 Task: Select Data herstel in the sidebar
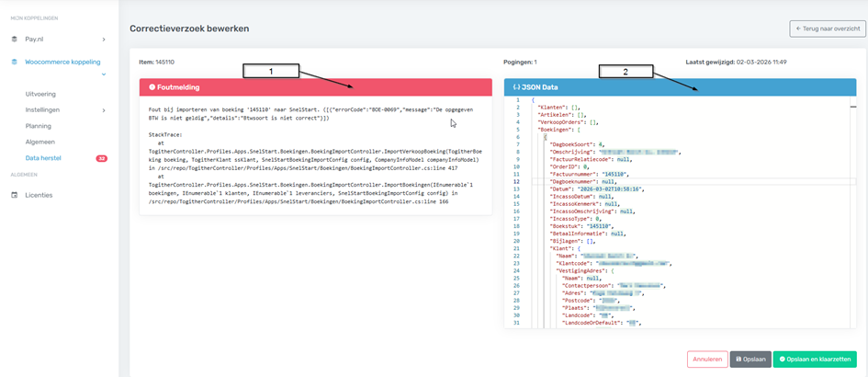click(x=44, y=158)
